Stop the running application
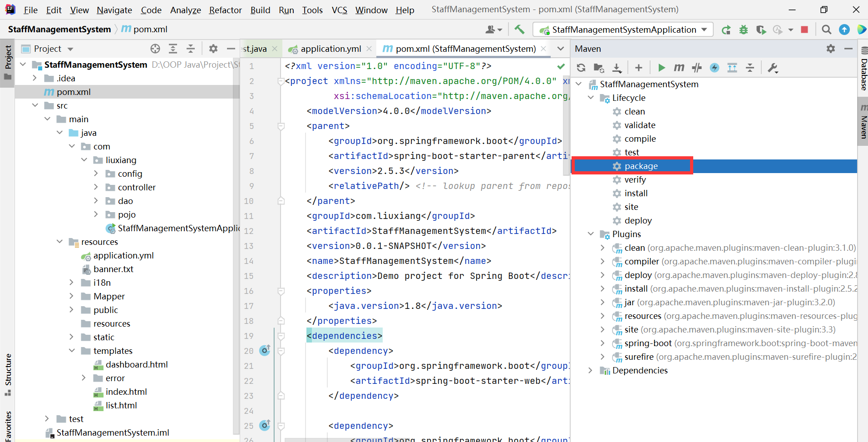Screen dimensions: 868x442 point(804,30)
